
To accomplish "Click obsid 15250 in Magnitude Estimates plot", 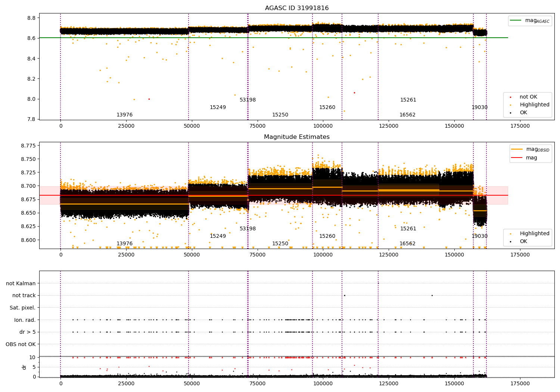I will pyautogui.click(x=280, y=244).
